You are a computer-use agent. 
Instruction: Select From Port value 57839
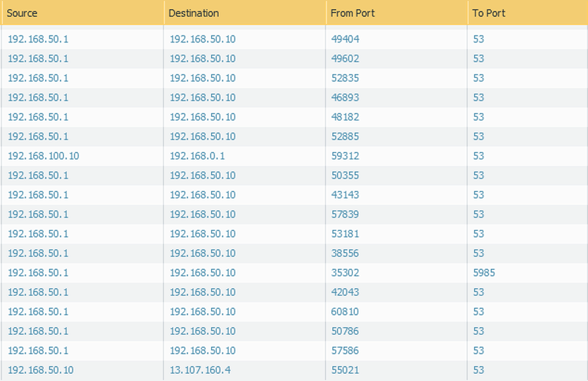point(345,214)
